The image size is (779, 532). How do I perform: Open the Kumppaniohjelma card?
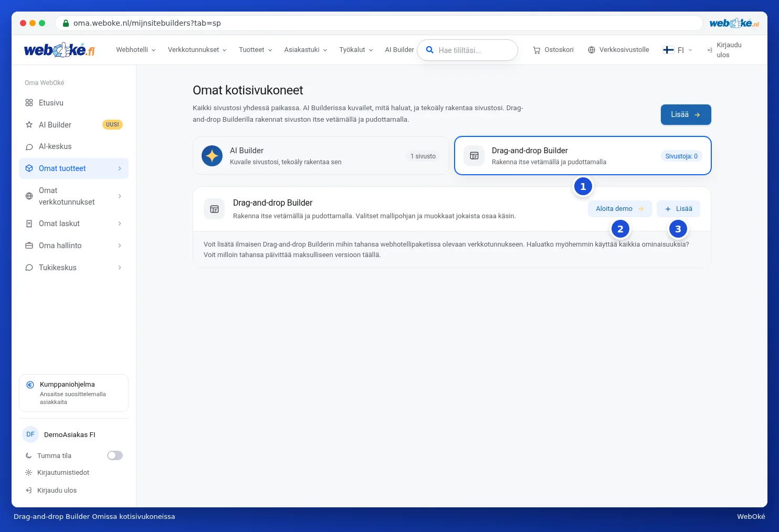[x=73, y=393]
